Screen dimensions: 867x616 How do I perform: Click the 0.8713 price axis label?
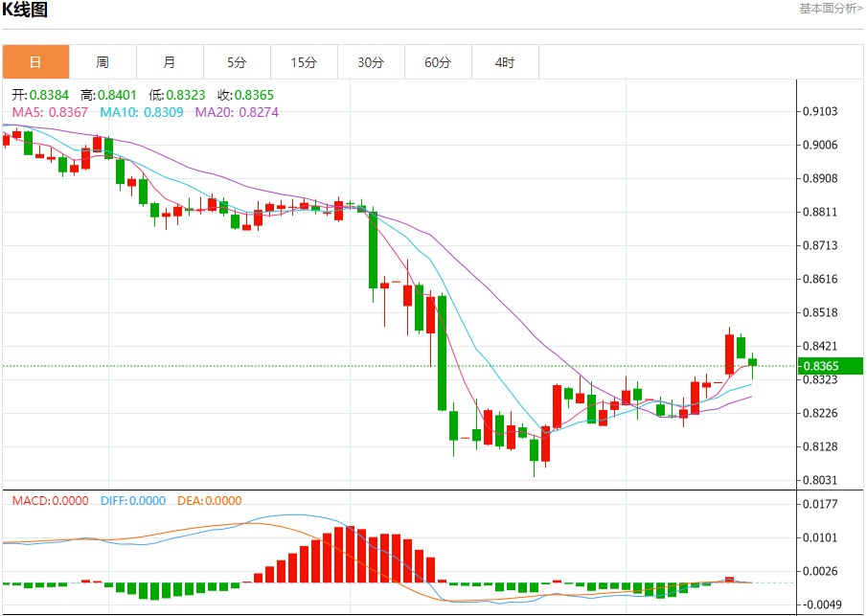pos(820,245)
